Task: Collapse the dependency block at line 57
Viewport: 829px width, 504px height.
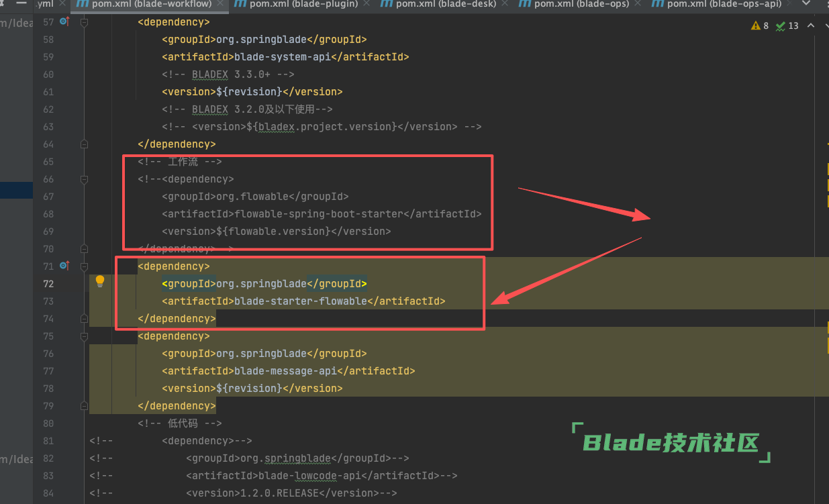Action: point(84,22)
